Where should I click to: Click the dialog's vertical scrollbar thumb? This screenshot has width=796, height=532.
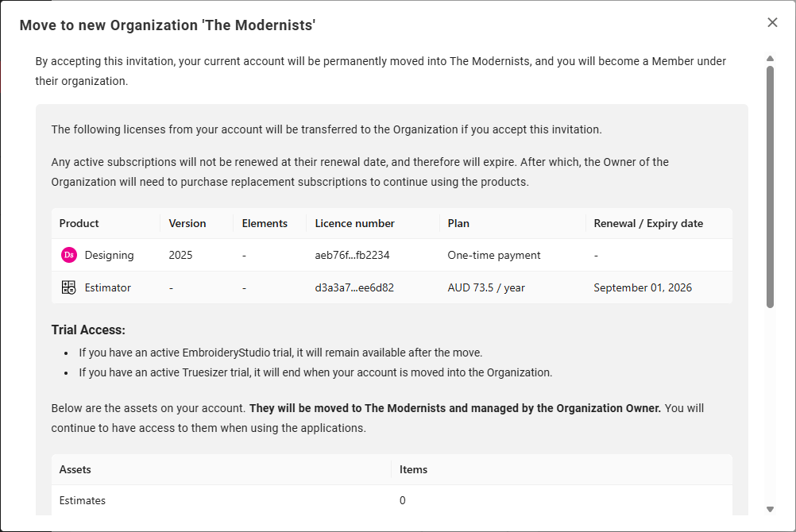tap(770, 187)
